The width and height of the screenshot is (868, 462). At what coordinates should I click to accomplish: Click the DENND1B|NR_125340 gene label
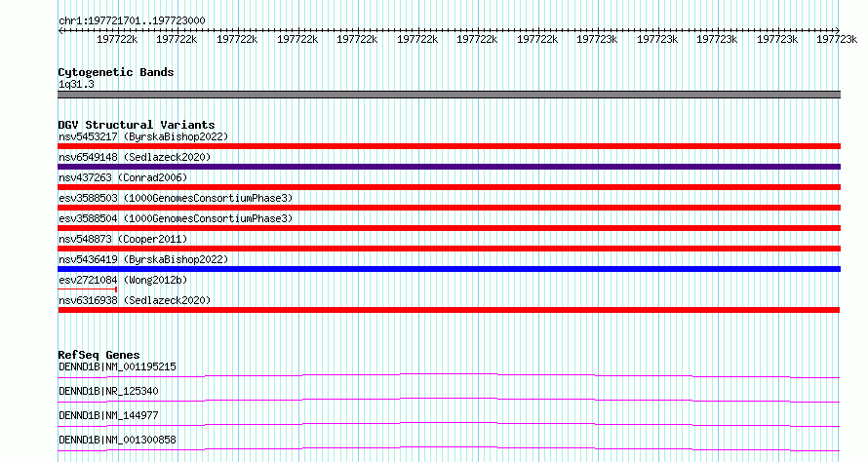click(108, 391)
